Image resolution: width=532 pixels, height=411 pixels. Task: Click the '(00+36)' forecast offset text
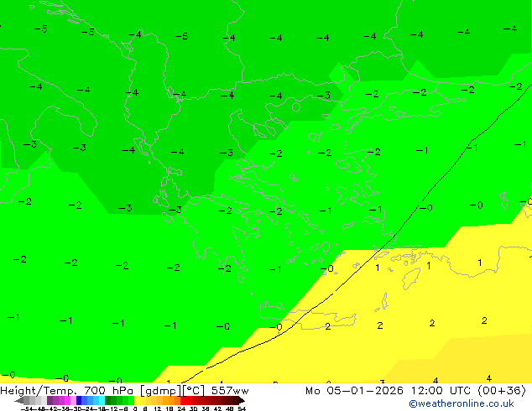[x=502, y=391]
